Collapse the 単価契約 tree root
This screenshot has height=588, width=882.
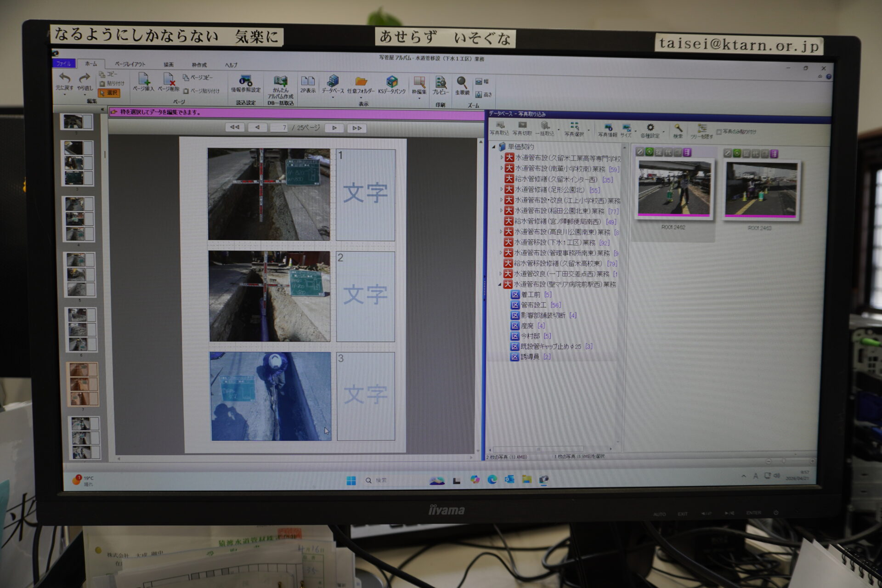[494, 147]
